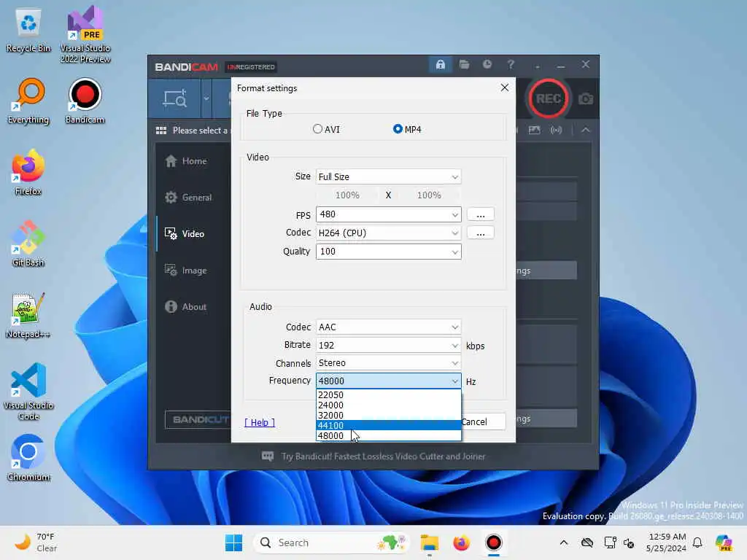
Task: Choose 48000 in the frequency list
Action: click(388, 436)
